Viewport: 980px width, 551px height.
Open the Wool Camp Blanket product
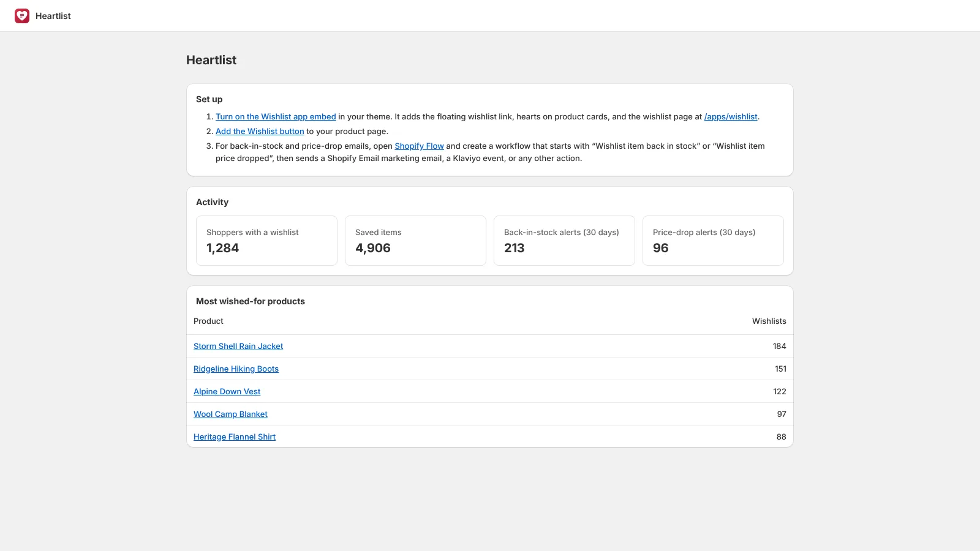point(230,414)
